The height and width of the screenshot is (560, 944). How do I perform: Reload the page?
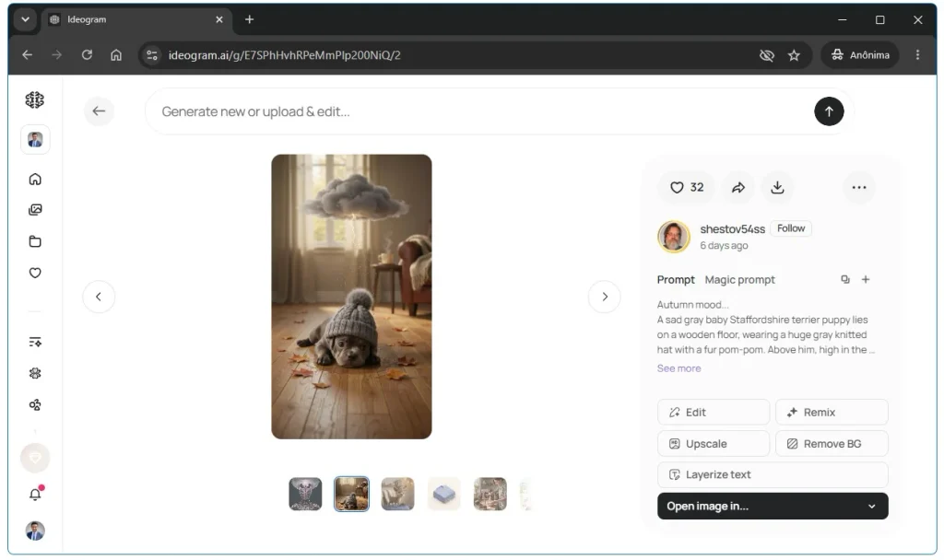point(87,54)
